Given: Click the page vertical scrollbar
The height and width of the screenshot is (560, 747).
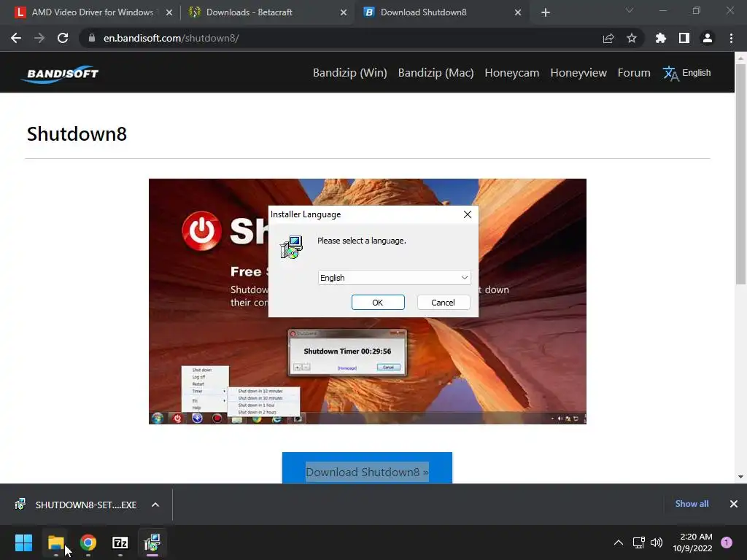Looking at the screenshot, I should click(x=740, y=174).
